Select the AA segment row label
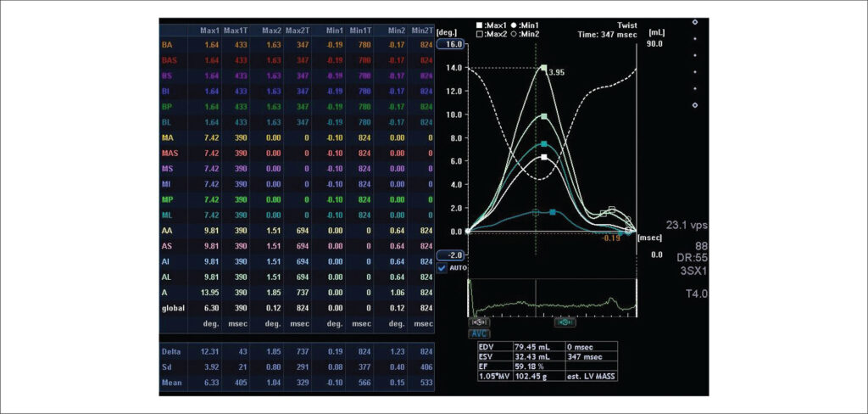The width and height of the screenshot is (868, 414). pos(166,230)
